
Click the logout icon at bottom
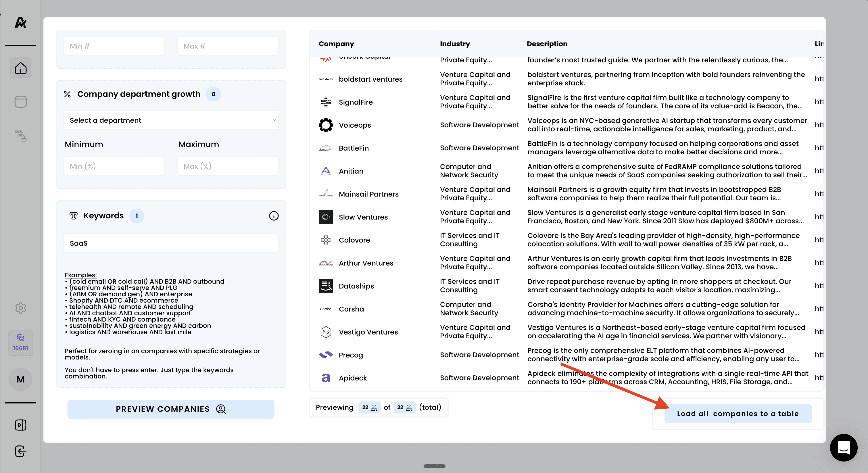(21, 451)
